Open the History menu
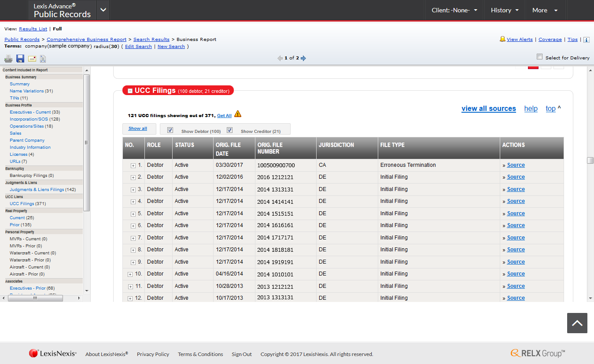Image resolution: width=594 pixels, height=364 pixels. (505, 10)
